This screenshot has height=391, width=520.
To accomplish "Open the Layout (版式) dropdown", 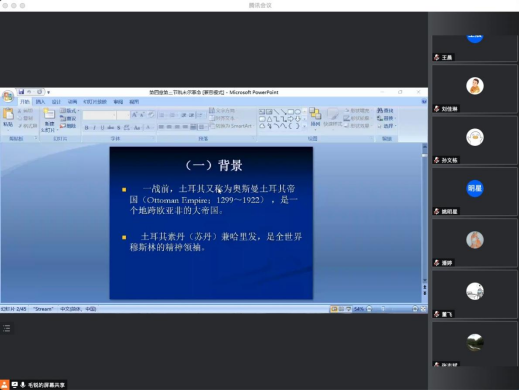I will pos(69,110).
